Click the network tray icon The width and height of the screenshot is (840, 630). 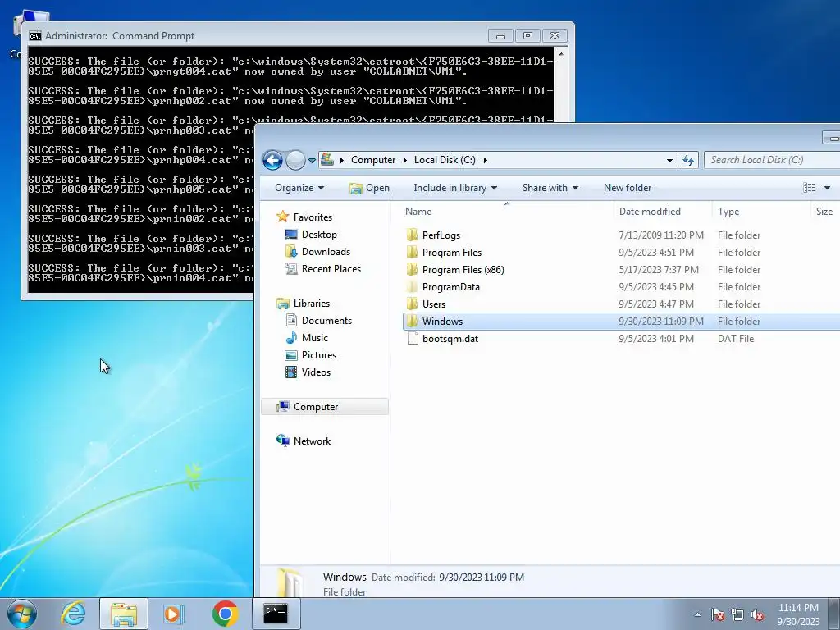pyautogui.click(x=737, y=614)
